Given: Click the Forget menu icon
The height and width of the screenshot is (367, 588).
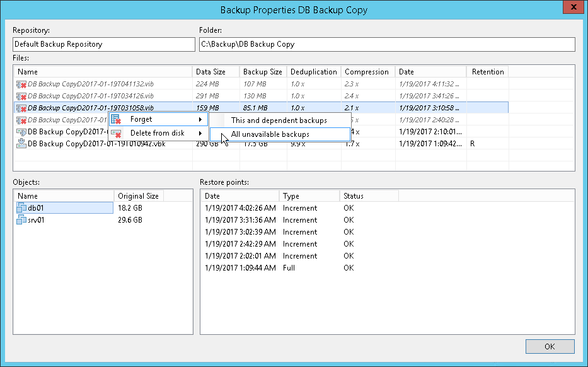Looking at the screenshot, I should (116, 119).
